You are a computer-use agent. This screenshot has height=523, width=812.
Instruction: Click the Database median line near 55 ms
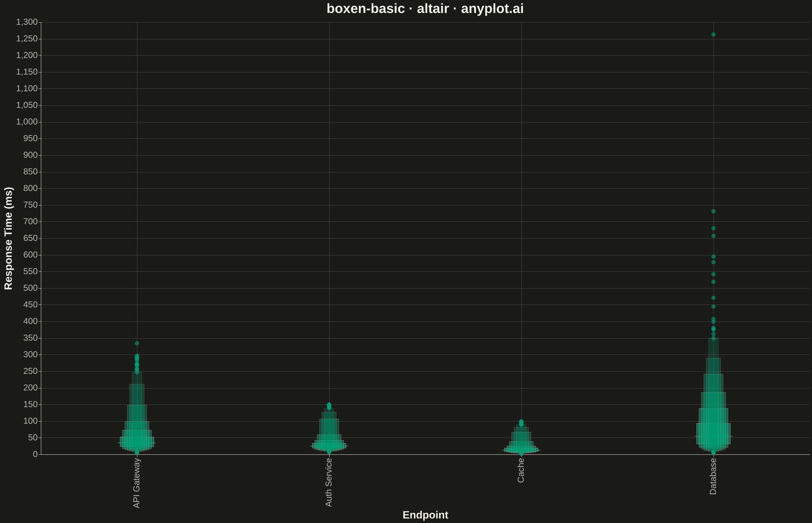[714, 436]
